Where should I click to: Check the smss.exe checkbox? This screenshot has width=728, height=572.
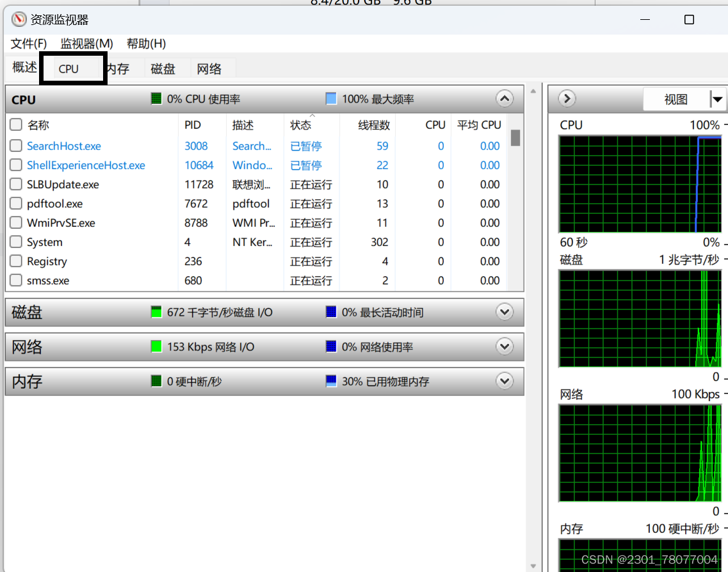16,281
